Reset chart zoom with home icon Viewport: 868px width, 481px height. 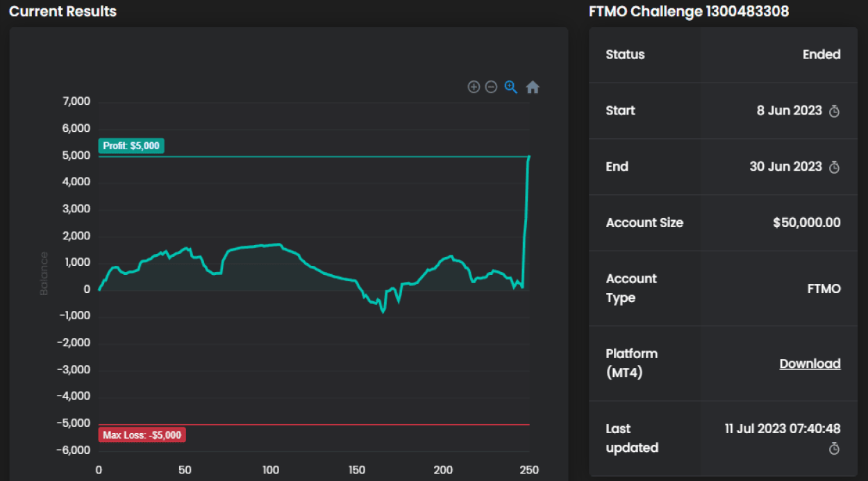533,87
